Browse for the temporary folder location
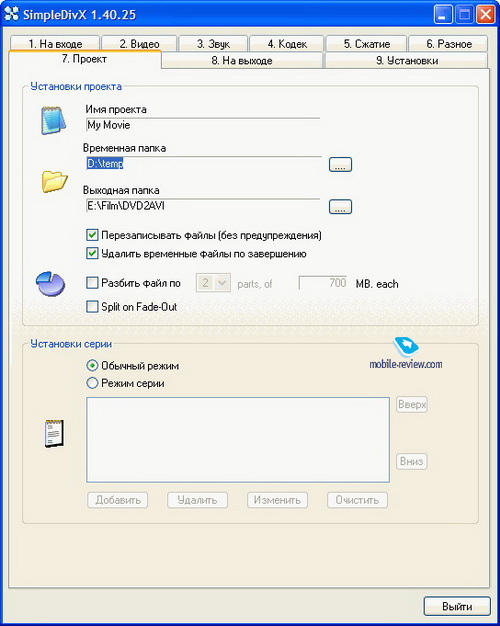This screenshot has height=626, width=500. pyautogui.click(x=340, y=164)
